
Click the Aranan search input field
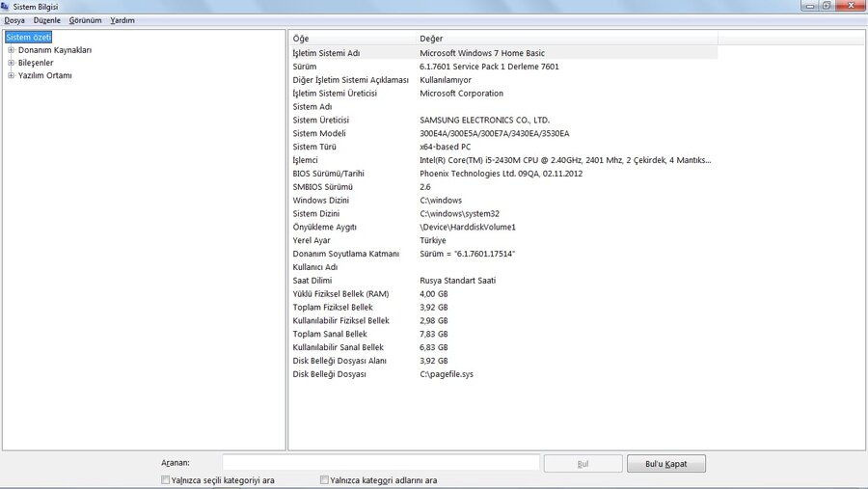(x=381, y=463)
